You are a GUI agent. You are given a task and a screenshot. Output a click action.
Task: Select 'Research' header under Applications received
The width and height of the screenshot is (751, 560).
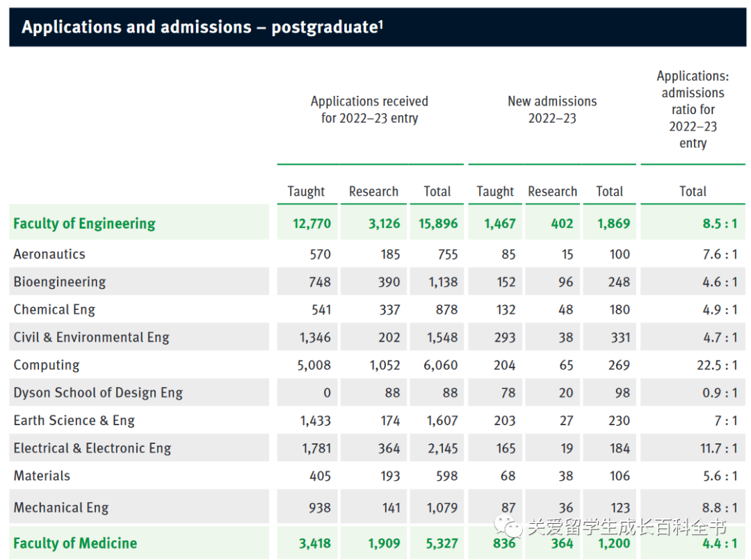(373, 192)
